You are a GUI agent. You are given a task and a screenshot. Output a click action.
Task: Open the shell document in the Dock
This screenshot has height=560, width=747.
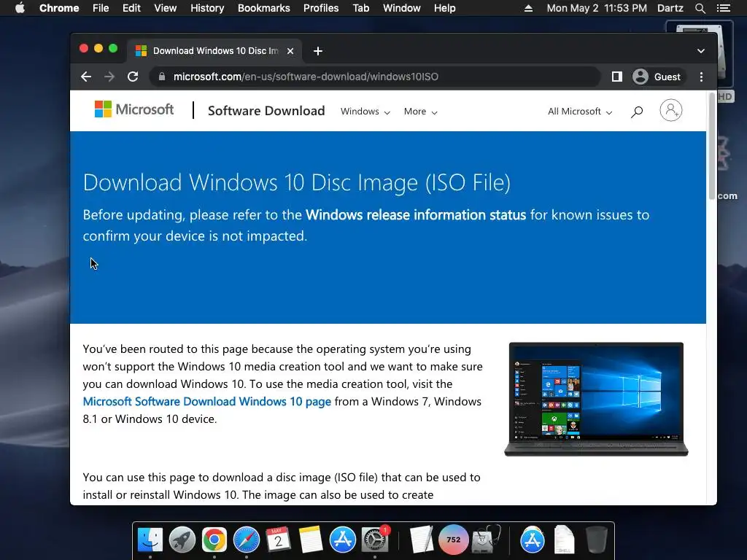(x=565, y=540)
